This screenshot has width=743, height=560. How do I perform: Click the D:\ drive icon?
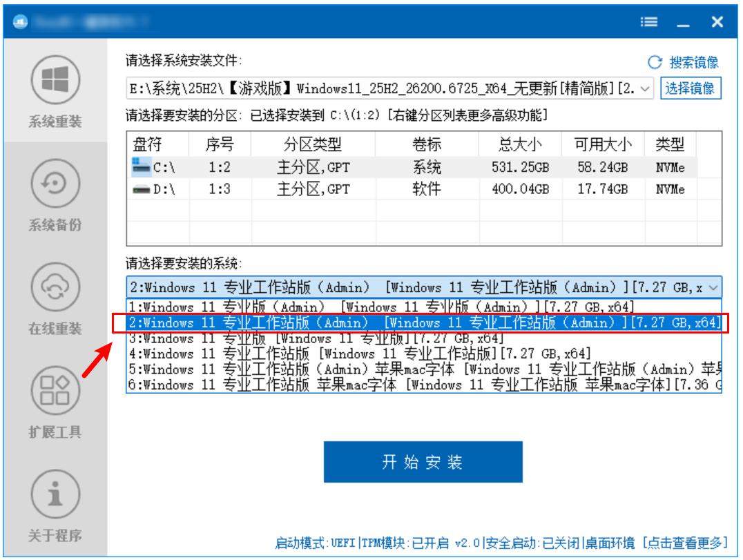click(x=141, y=189)
